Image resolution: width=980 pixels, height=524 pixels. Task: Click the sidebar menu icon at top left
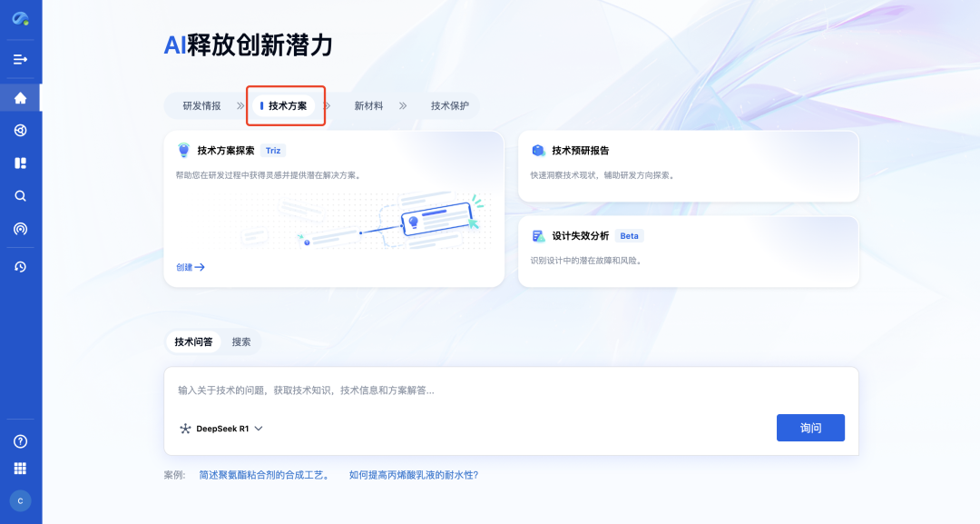20,58
